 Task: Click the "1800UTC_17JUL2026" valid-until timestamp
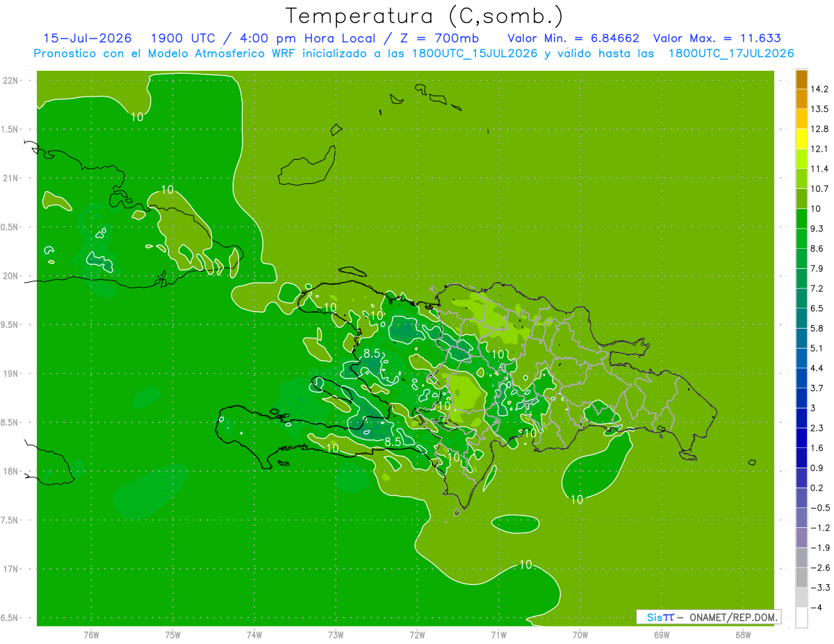click(x=731, y=53)
